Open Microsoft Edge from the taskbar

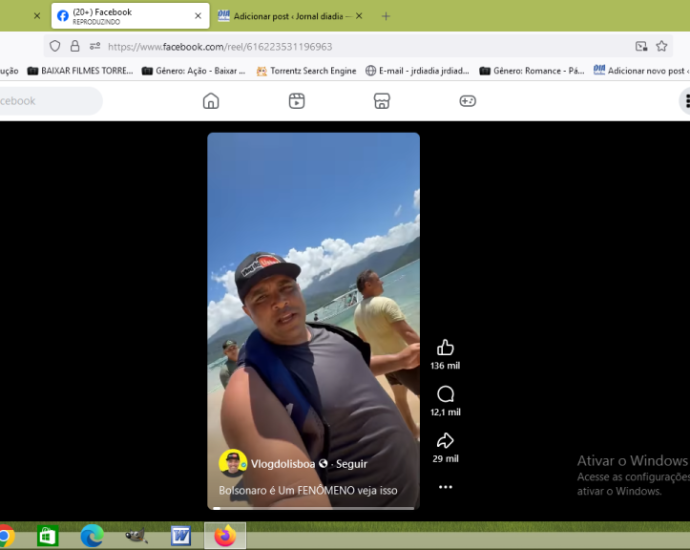pos(92,536)
